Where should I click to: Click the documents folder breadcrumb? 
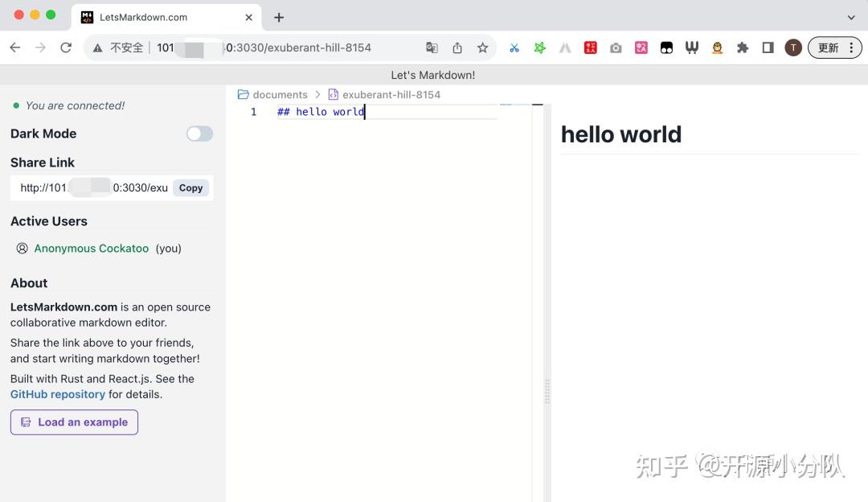pyautogui.click(x=272, y=95)
